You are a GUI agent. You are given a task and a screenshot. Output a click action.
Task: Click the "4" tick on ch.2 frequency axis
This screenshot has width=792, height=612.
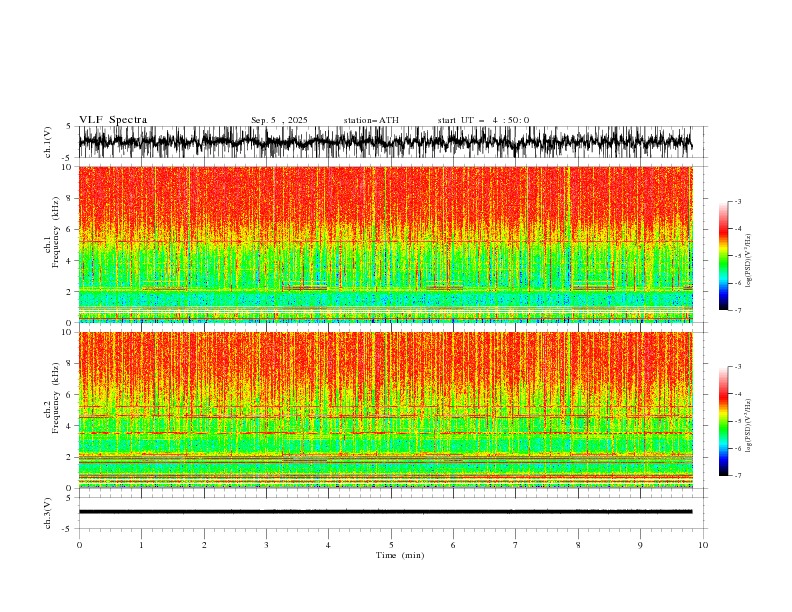pos(70,426)
